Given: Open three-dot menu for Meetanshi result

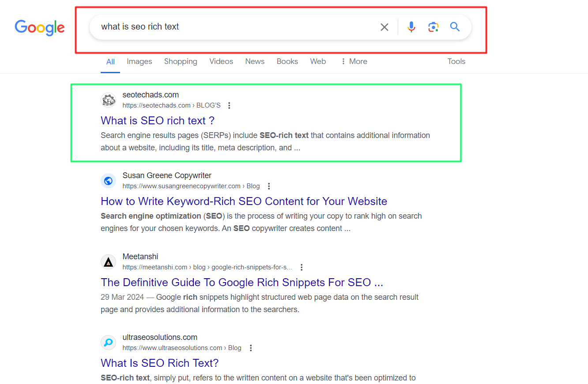Looking at the screenshot, I should click(x=302, y=267).
